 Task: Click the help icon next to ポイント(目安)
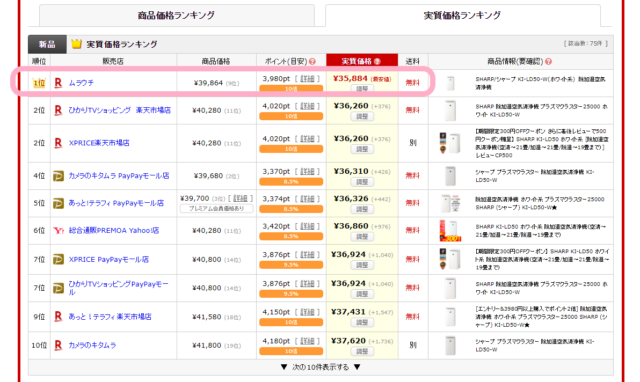pyautogui.click(x=312, y=62)
